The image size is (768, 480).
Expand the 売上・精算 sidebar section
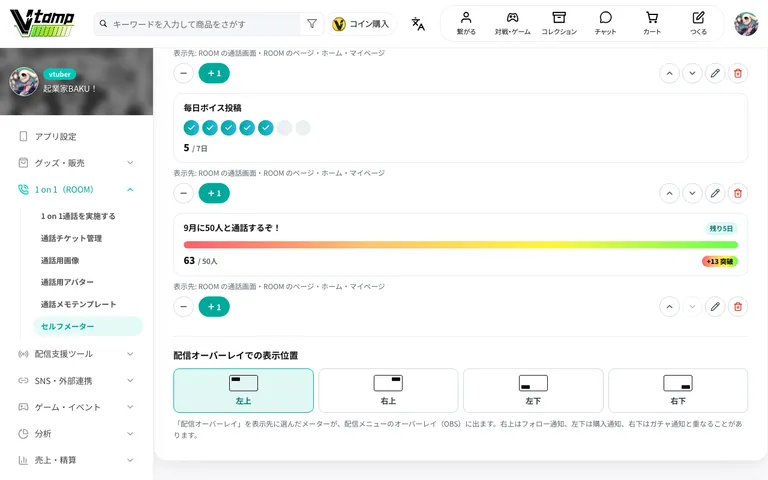pos(76,460)
